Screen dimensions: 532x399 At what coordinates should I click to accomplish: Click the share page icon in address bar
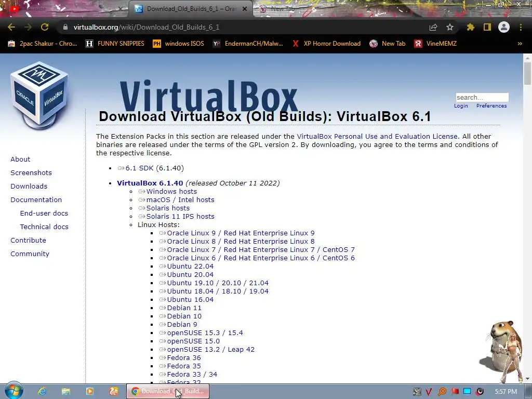[433, 28]
